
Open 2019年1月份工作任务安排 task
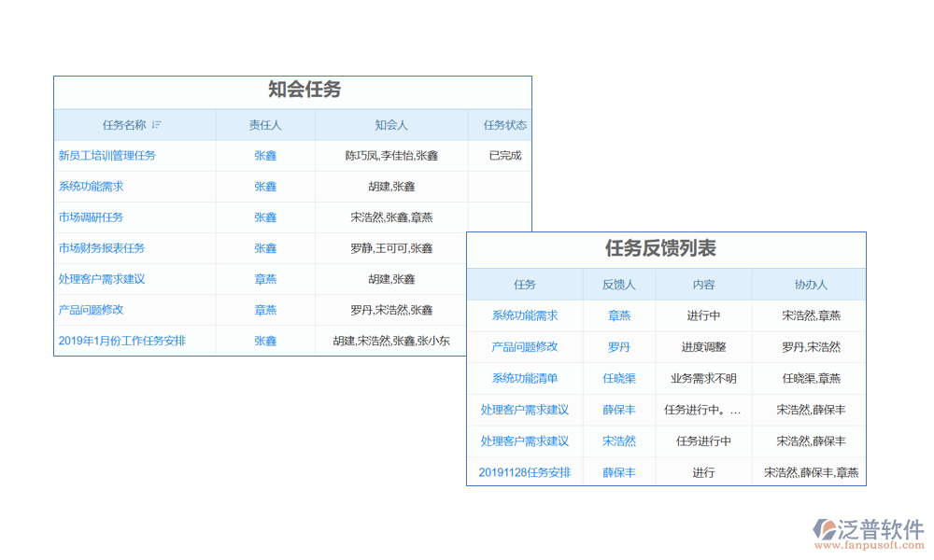click(x=121, y=341)
